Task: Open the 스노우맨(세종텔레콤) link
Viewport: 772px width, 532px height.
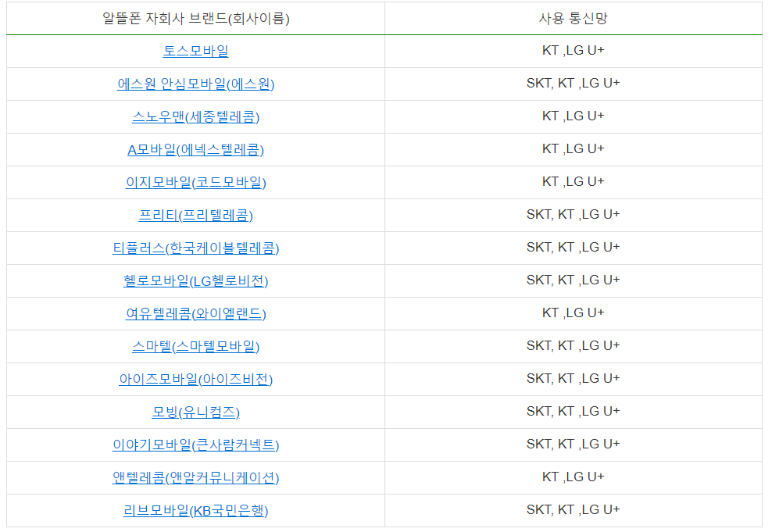Action: (195, 116)
